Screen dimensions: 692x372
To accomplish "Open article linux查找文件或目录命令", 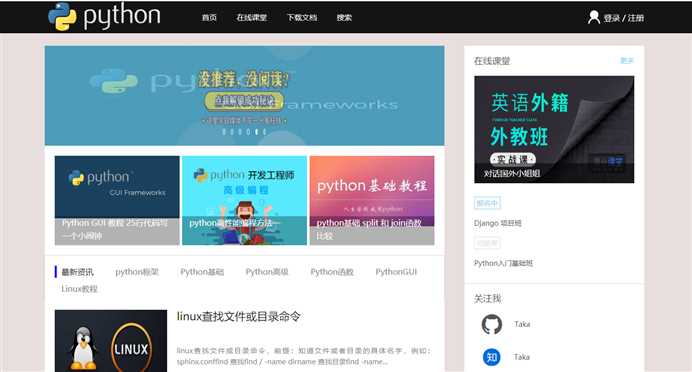I will (x=238, y=316).
